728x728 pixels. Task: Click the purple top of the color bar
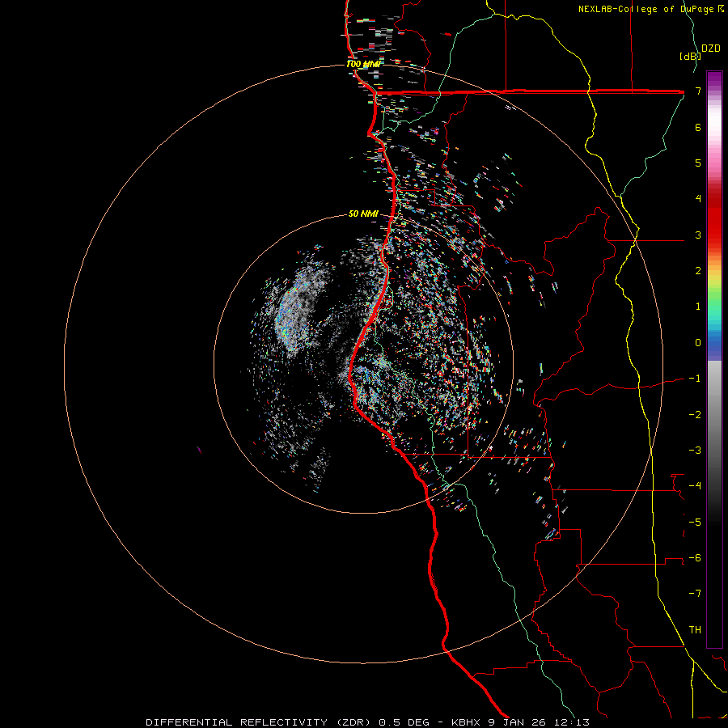[x=714, y=79]
